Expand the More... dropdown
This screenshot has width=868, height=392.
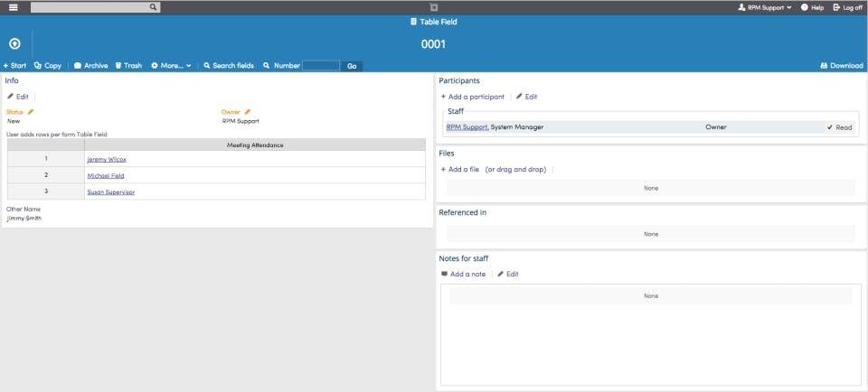pyautogui.click(x=171, y=65)
